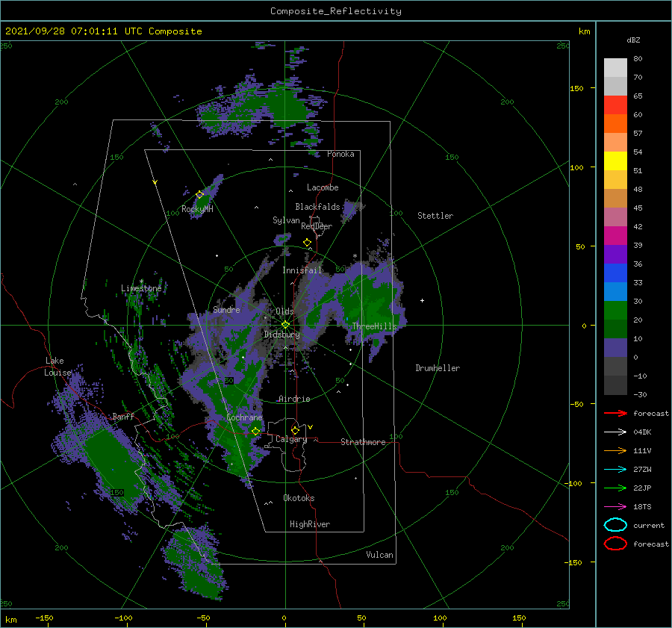The width and height of the screenshot is (672, 628).
Task: Select the white 04DK arrow icon
Action: point(615,432)
